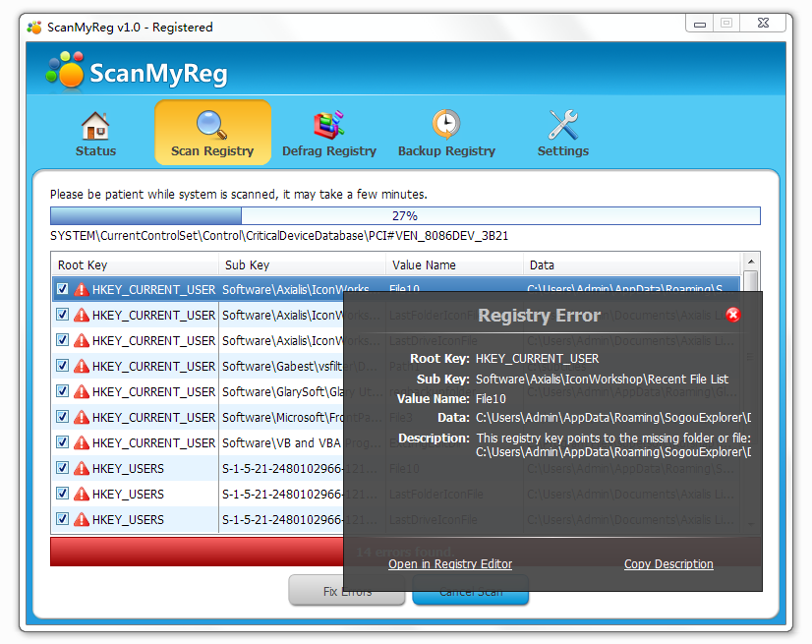Screen dimensions: 812x644
Task: Switch to the Backup Registry tab label
Action: (x=446, y=151)
